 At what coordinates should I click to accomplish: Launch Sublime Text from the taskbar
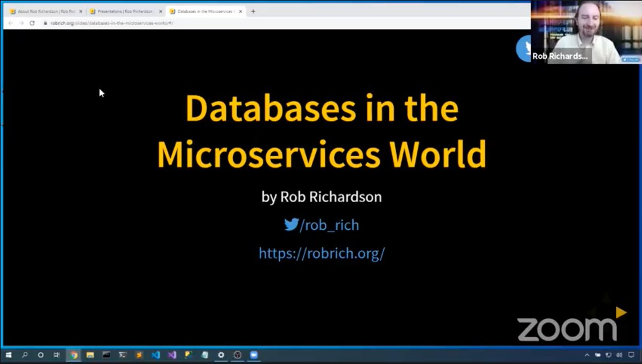[139, 355]
